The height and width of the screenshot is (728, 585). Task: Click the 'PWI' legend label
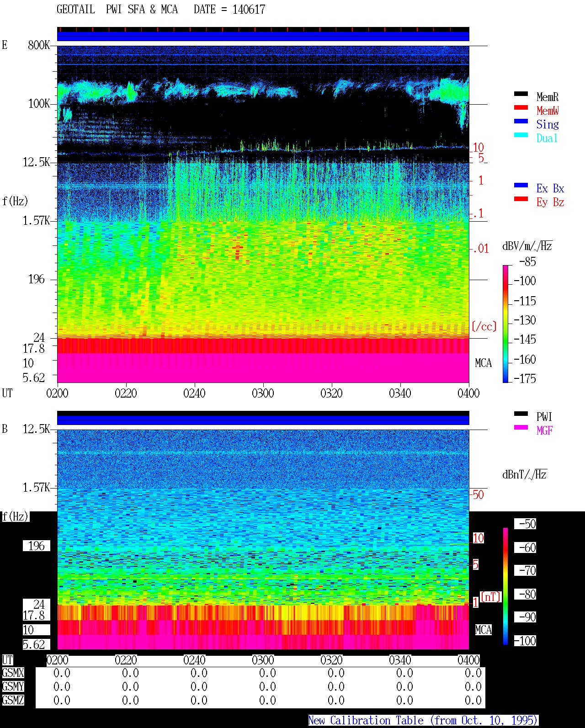[x=544, y=417]
